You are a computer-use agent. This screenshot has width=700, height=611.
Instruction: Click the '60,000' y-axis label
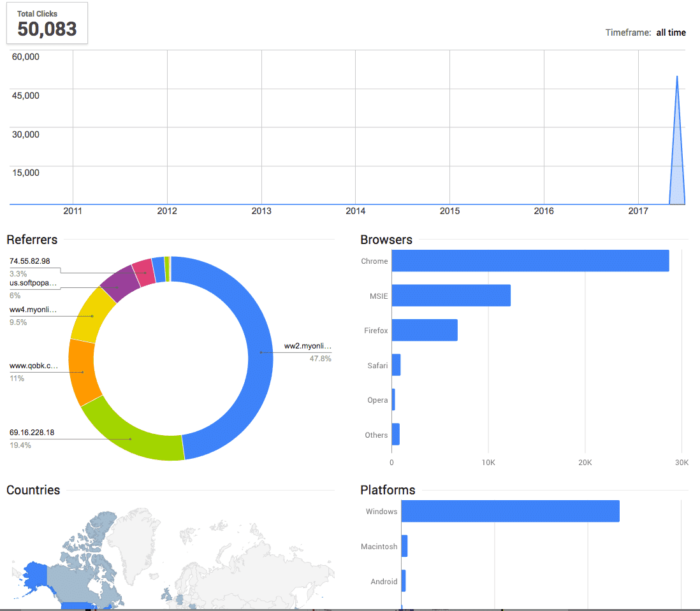(26, 57)
